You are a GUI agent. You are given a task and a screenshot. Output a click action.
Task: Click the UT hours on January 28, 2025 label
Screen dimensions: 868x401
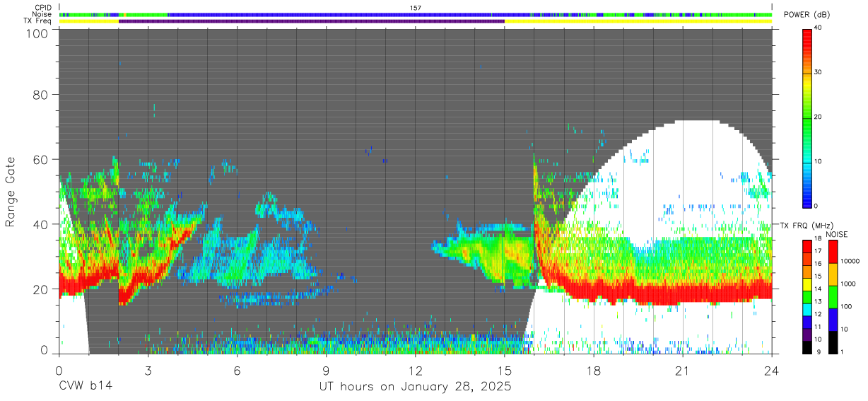click(x=416, y=387)
